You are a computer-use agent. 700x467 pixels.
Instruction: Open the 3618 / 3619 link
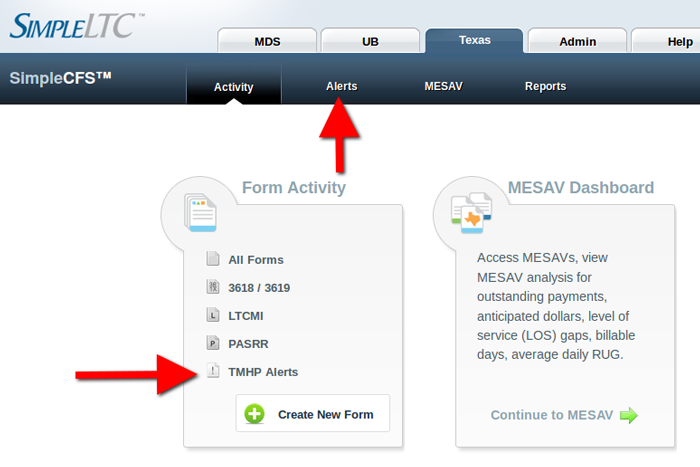259,288
